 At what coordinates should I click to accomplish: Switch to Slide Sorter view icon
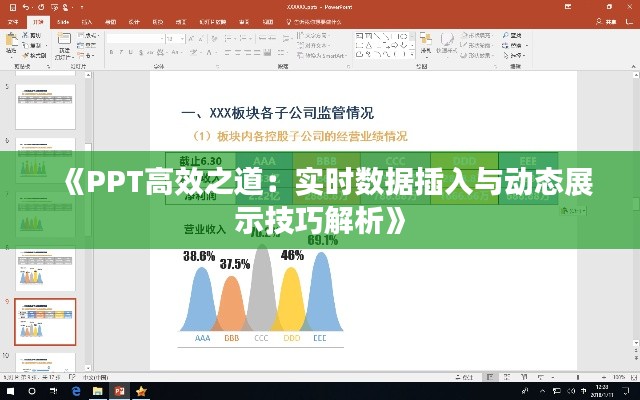coord(507,377)
